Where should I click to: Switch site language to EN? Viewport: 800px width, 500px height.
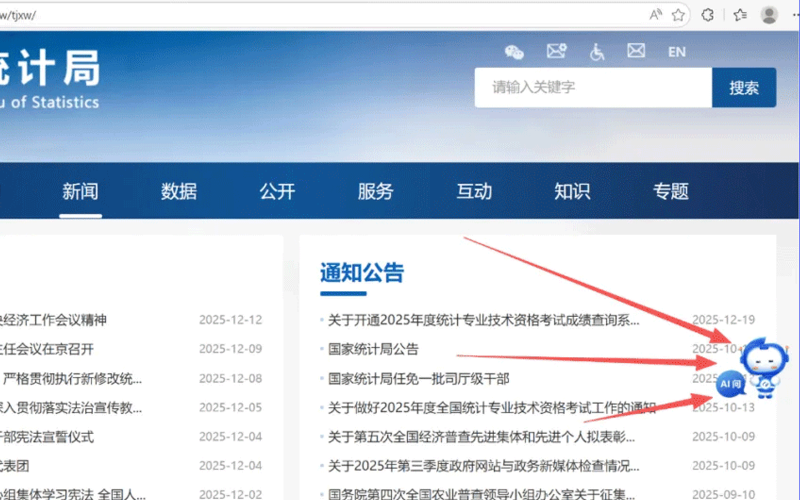[677, 52]
